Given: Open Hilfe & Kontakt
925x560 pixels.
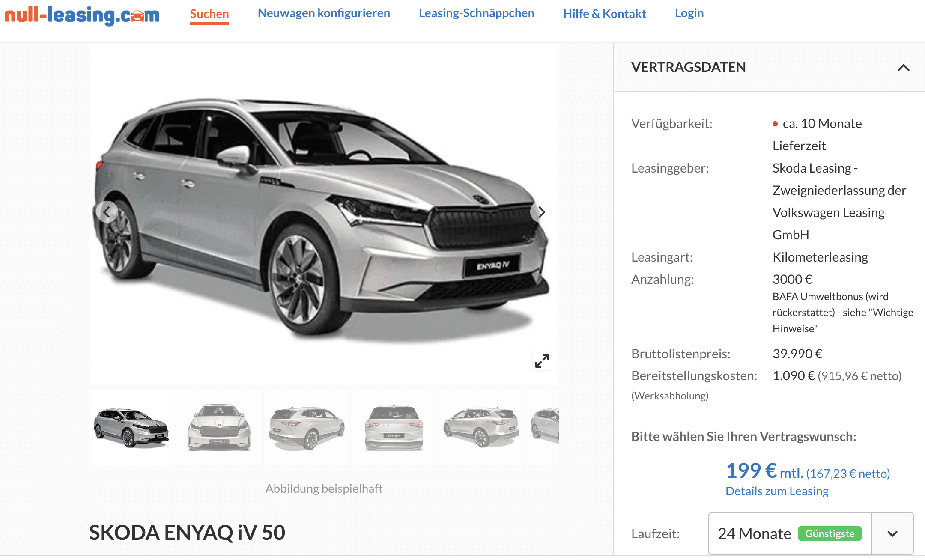Looking at the screenshot, I should coord(605,14).
